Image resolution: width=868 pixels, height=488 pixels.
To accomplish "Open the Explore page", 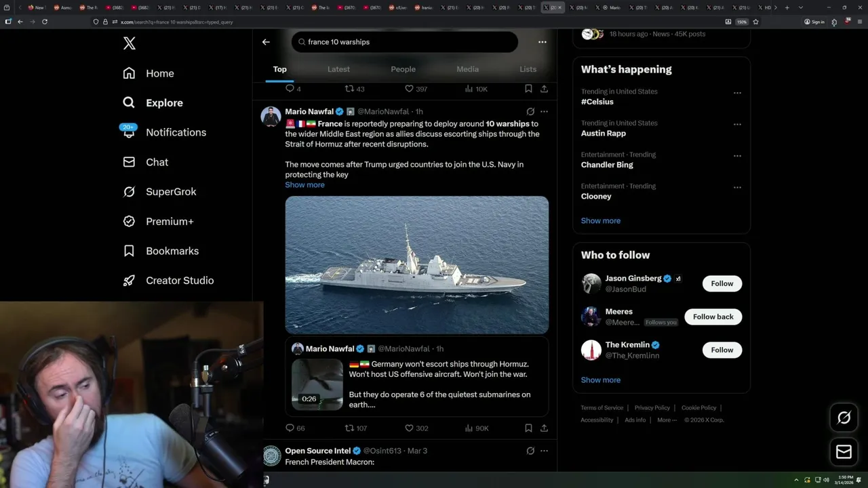I will [153, 103].
